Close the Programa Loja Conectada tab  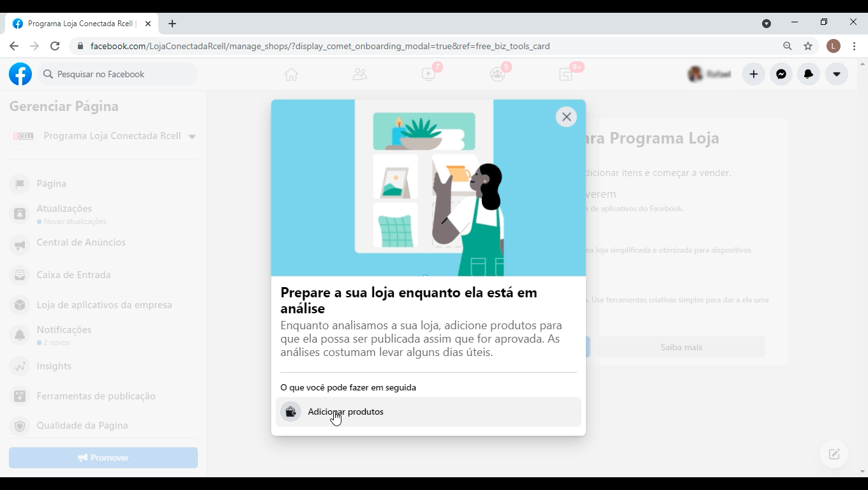click(x=148, y=24)
